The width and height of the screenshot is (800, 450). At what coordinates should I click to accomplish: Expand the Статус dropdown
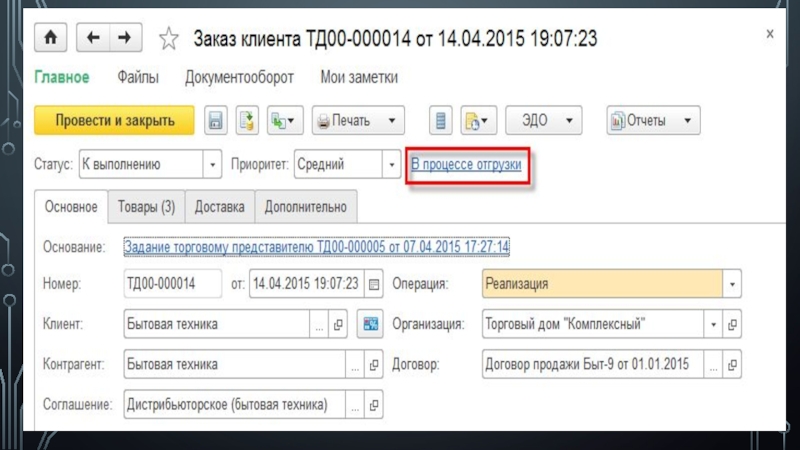click(212, 164)
